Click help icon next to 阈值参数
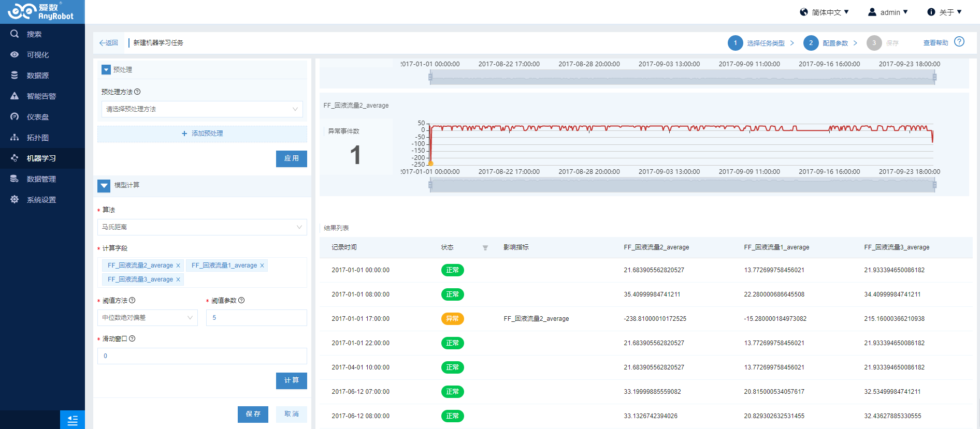 pos(241,300)
